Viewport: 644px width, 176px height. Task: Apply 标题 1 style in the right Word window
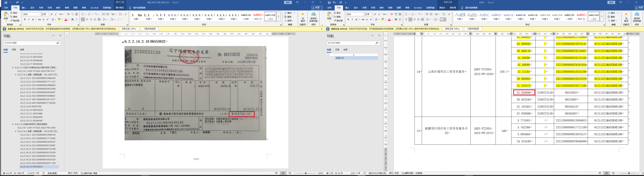[x=460, y=16]
